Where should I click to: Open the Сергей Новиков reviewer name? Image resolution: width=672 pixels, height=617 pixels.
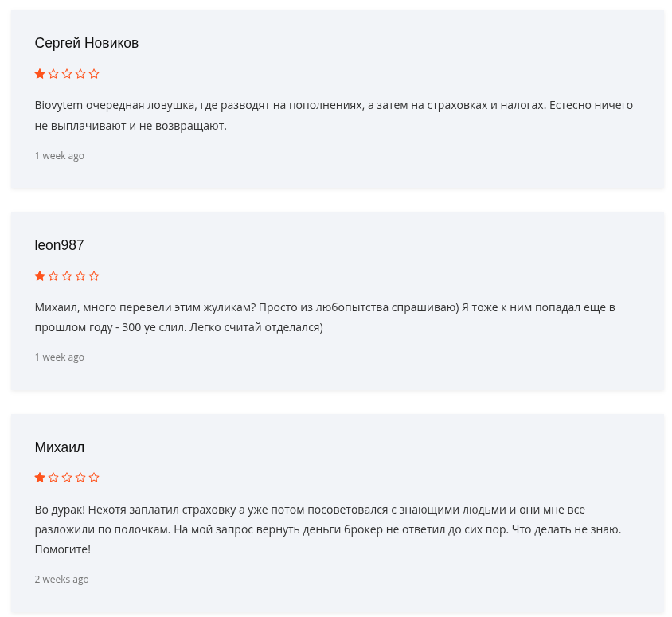[x=87, y=43]
